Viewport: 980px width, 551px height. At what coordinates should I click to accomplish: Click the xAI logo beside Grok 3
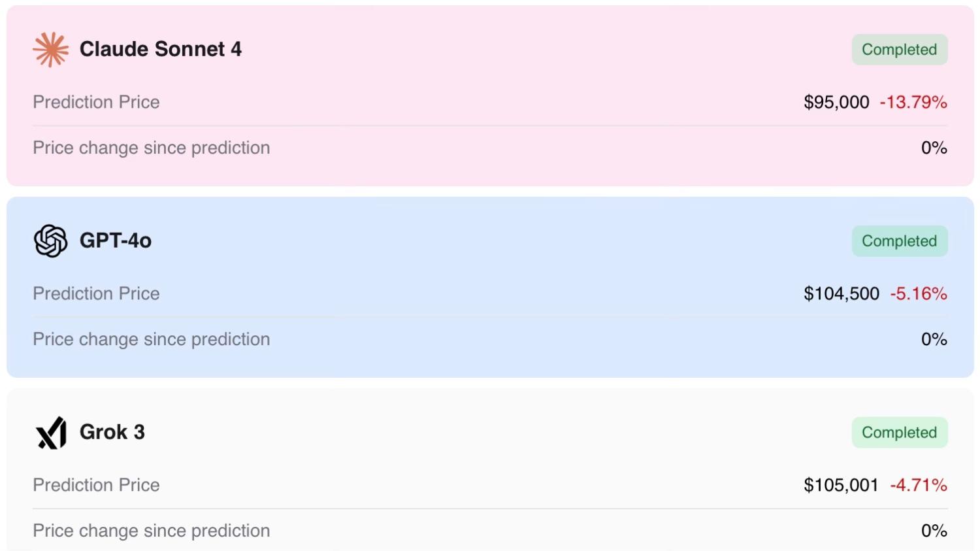click(x=51, y=433)
